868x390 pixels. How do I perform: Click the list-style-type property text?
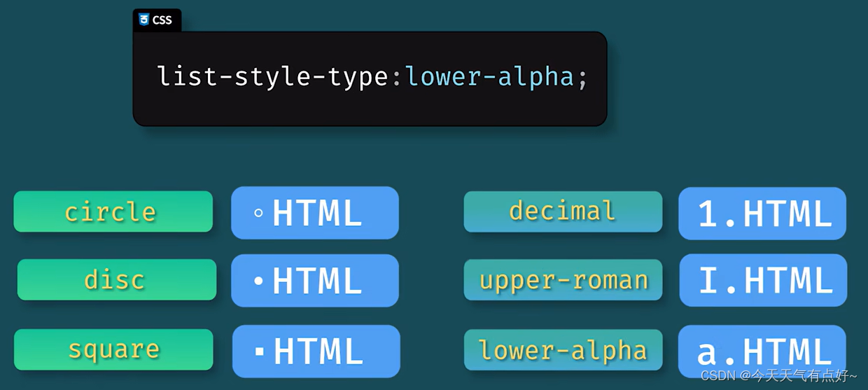click(x=273, y=76)
